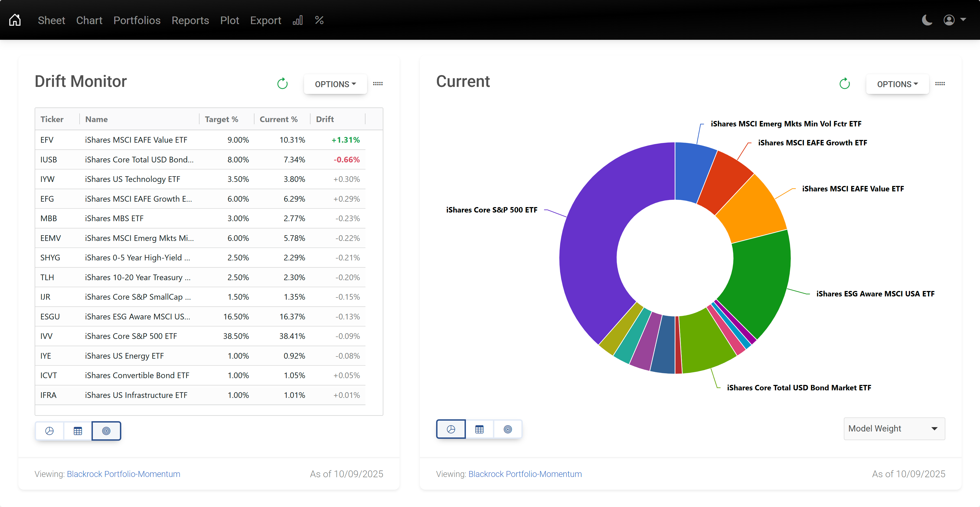The height and width of the screenshot is (507, 980).
Task: Open the Portfolios menu
Action: [136, 20]
